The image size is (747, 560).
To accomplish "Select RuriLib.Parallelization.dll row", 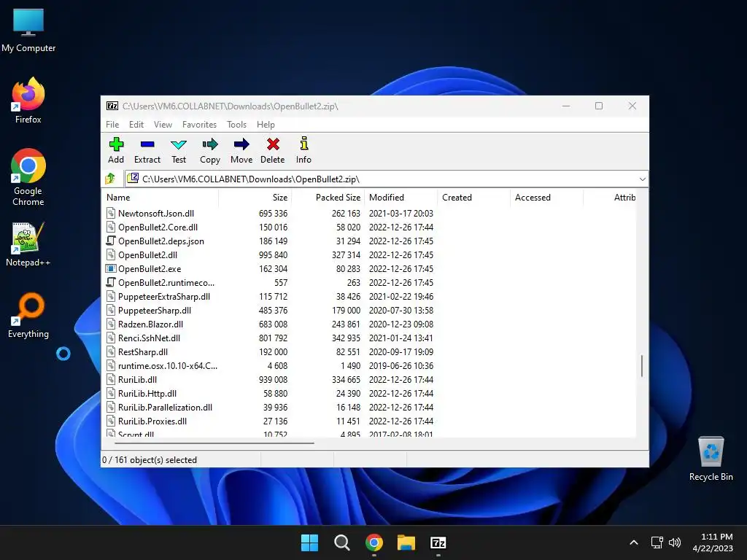I will [x=369, y=407].
